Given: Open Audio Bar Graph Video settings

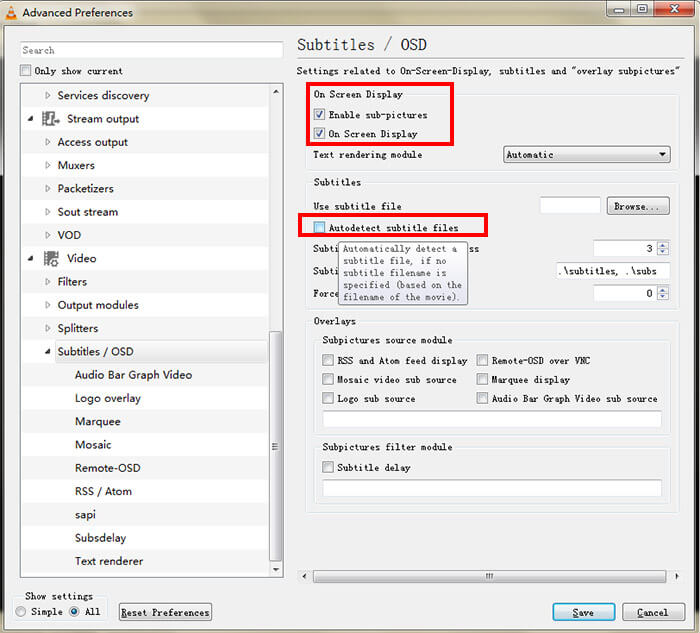Looking at the screenshot, I should coord(133,375).
